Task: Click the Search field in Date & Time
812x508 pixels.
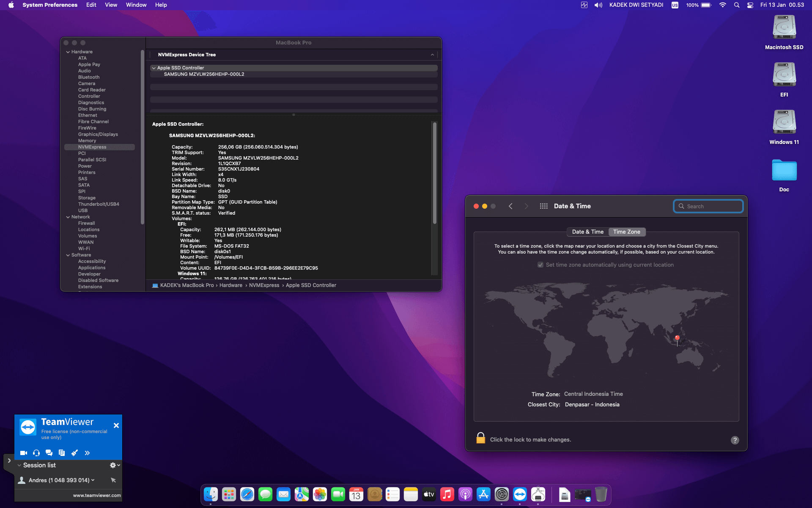Action: (x=708, y=206)
